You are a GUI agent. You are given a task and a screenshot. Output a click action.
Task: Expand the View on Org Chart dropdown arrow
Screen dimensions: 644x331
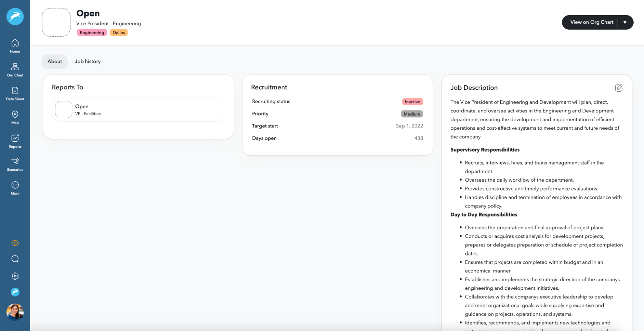[x=625, y=22]
